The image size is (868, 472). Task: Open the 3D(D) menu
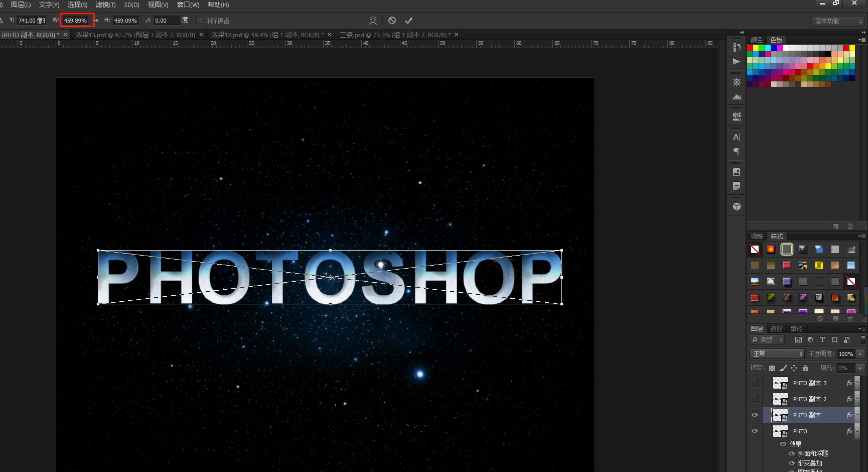pos(131,5)
